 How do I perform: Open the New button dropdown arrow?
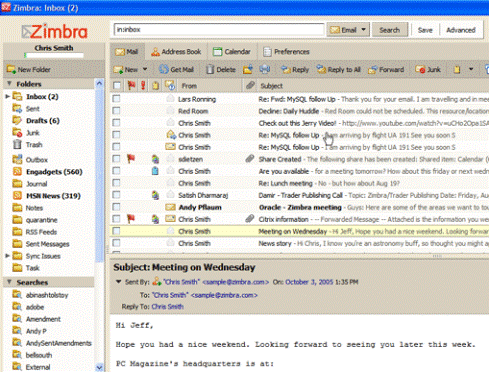145,69
